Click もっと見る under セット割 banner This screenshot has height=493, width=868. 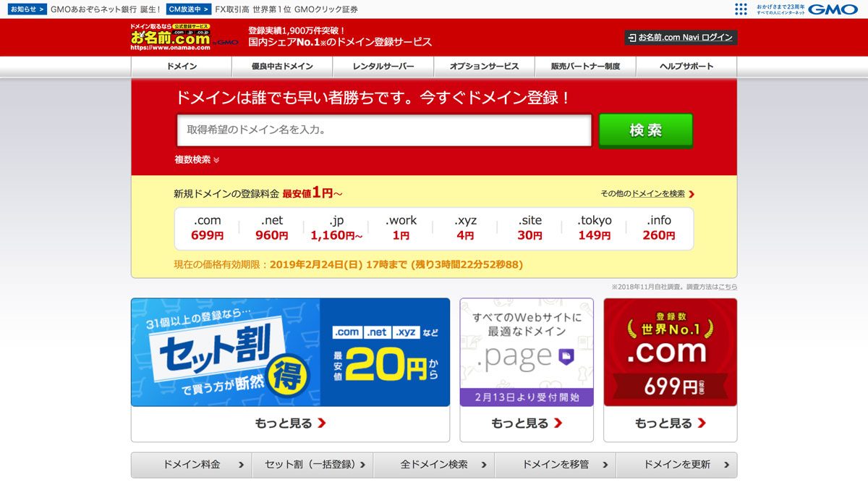290,424
